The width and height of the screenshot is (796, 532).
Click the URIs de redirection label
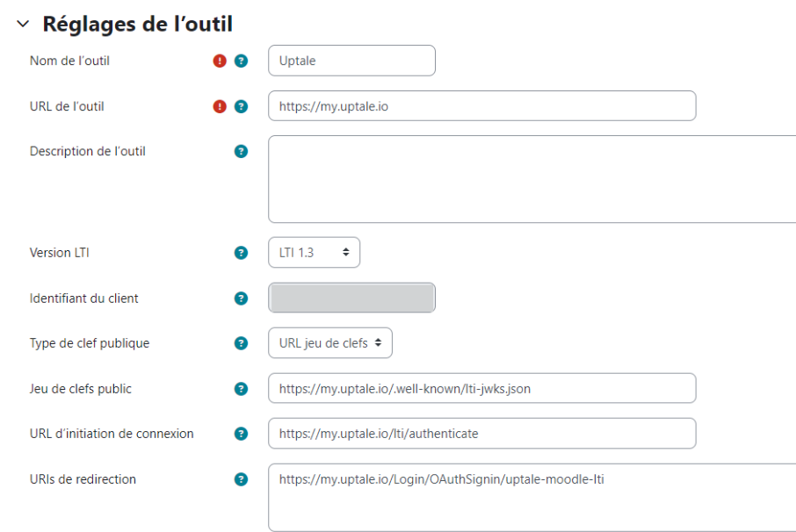point(83,479)
